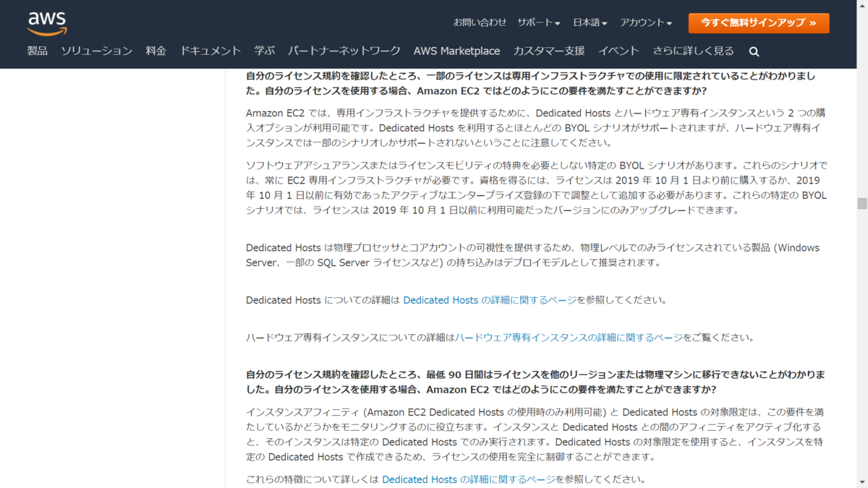Expand the アカウント dropdown
This screenshot has width=868, height=488.
click(645, 22)
